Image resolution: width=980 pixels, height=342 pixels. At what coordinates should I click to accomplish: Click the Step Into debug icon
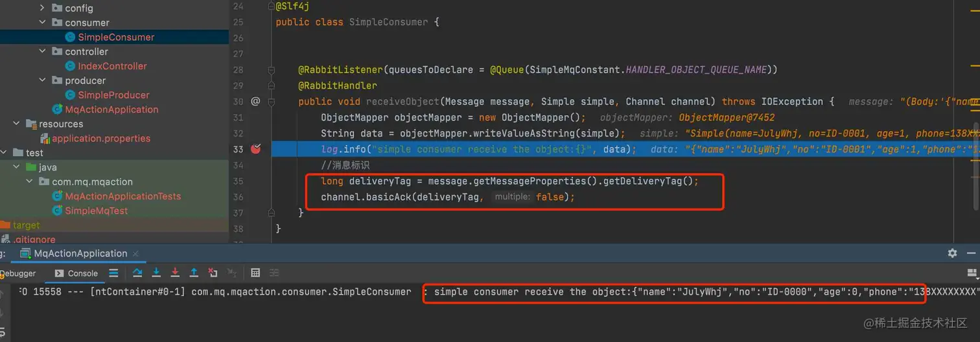(x=156, y=273)
